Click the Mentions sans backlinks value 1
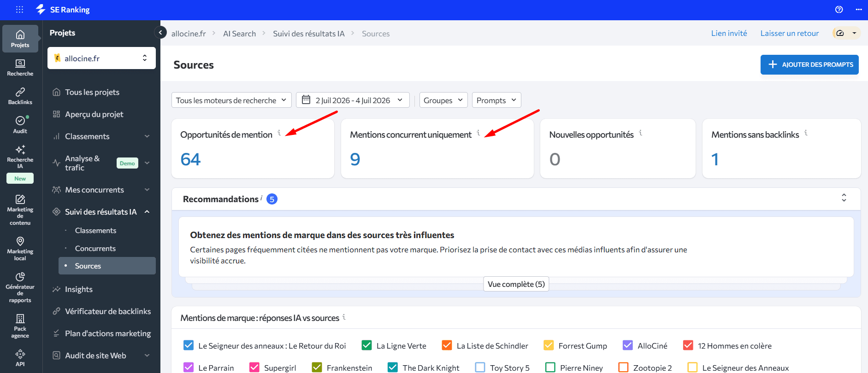Screen dimensions: 868x373 pyautogui.click(x=715, y=159)
